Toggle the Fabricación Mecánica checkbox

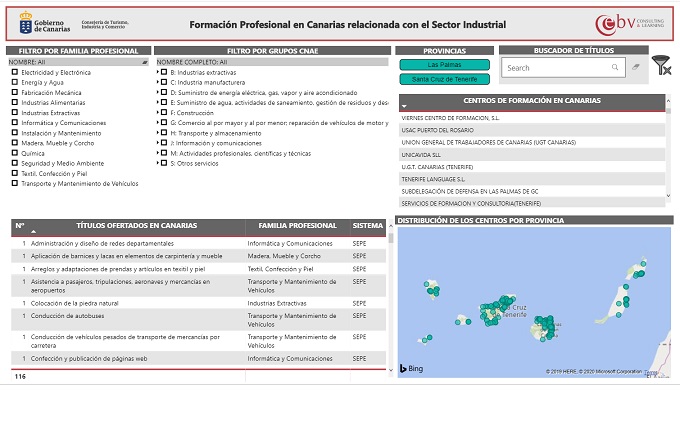pos(15,92)
